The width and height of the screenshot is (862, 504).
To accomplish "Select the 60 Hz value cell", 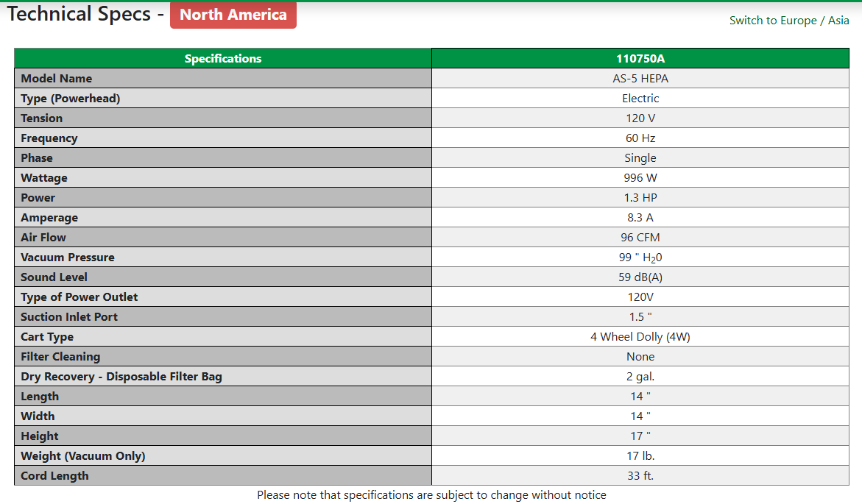I will click(640, 138).
